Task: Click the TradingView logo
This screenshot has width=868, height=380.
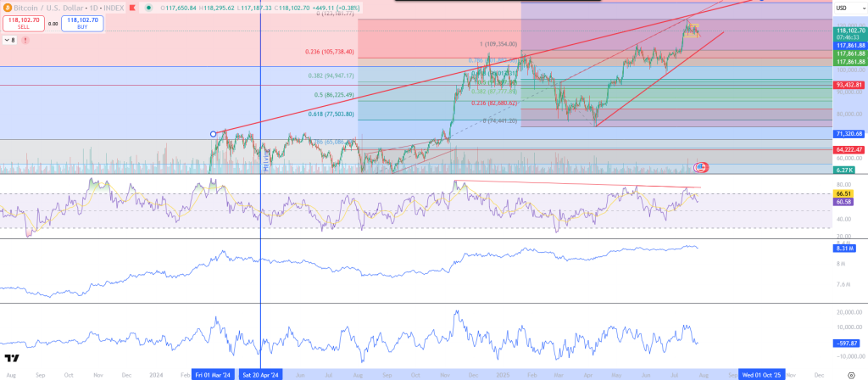Action: click(12, 358)
